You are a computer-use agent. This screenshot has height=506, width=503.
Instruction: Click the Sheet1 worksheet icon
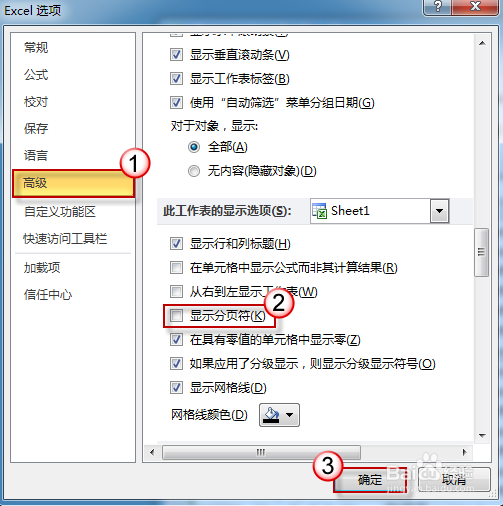coord(319,211)
